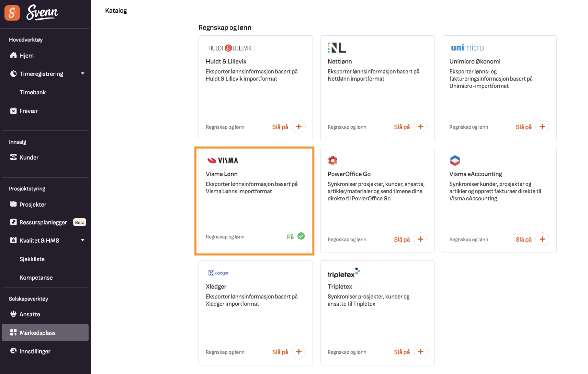This screenshot has height=374, width=588.
Task: Click the Fravær calendar icon
Action: [13, 111]
